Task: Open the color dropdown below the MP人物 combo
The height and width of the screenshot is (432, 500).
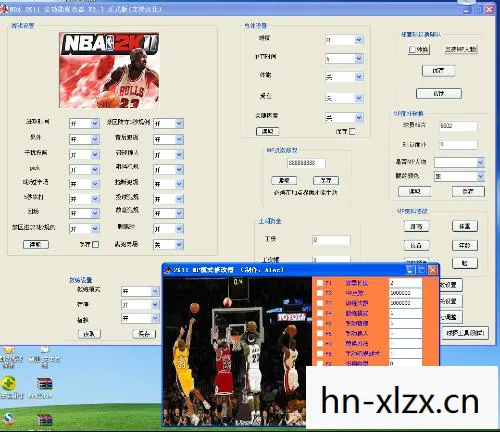Action: [480, 176]
